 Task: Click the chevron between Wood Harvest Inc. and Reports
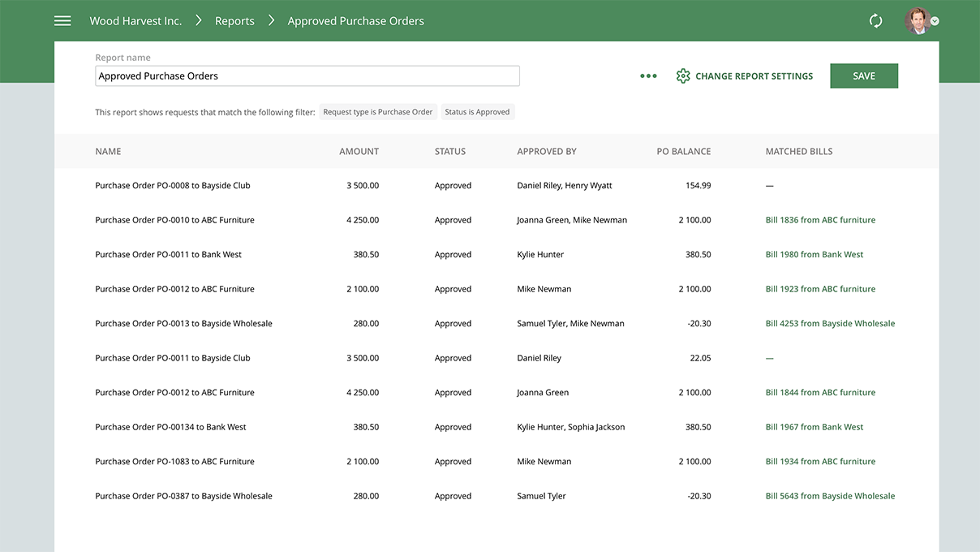point(198,20)
